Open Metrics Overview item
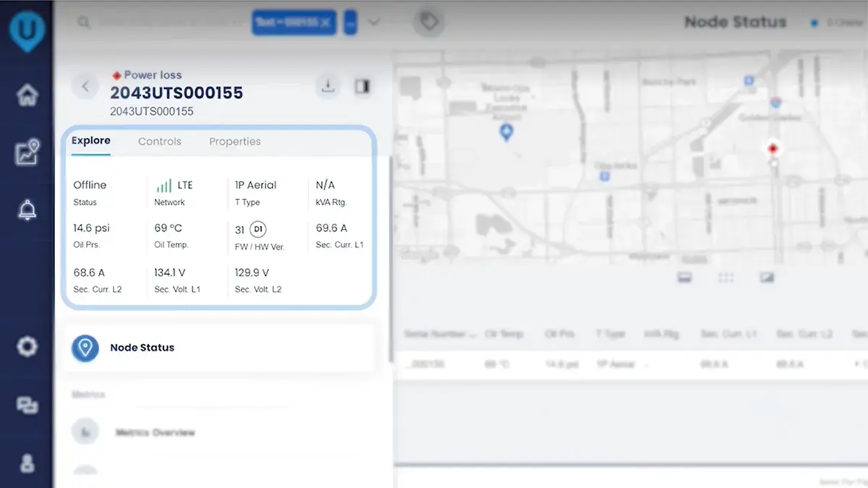 155,432
